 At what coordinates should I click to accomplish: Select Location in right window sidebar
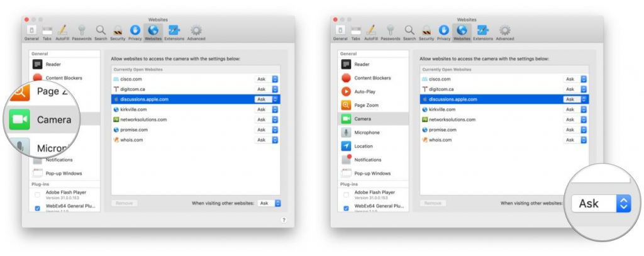tap(373, 146)
